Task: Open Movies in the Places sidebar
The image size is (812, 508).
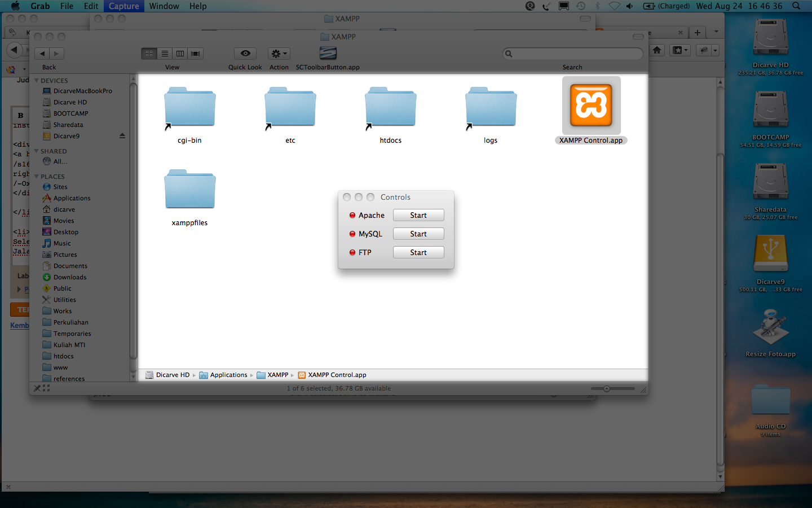Action: (x=59, y=221)
